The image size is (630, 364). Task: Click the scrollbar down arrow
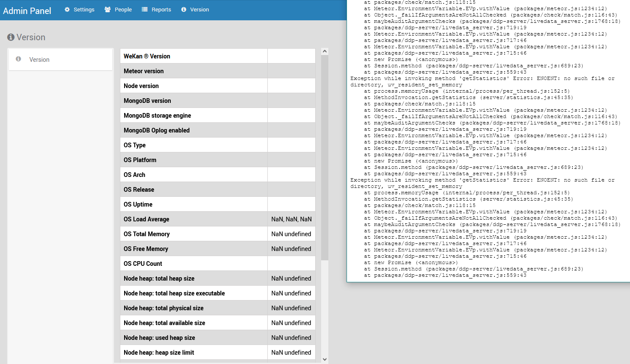click(325, 358)
